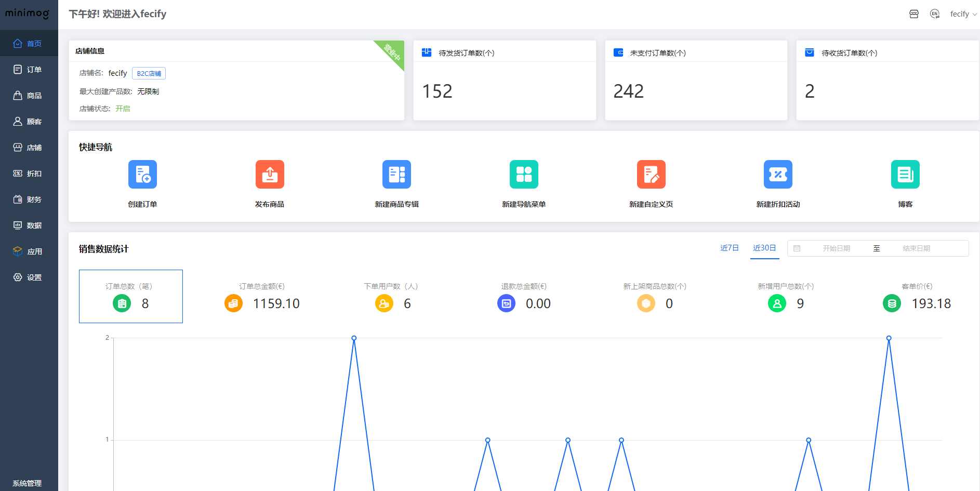
Task: Open the Products (商品) sidebar menu
Action: (x=29, y=96)
